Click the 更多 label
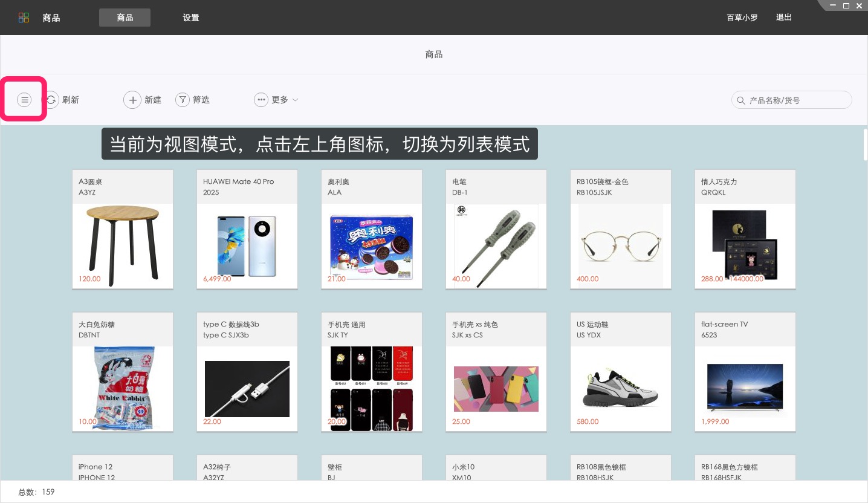Screen dimensions: 868x503 (x=280, y=100)
